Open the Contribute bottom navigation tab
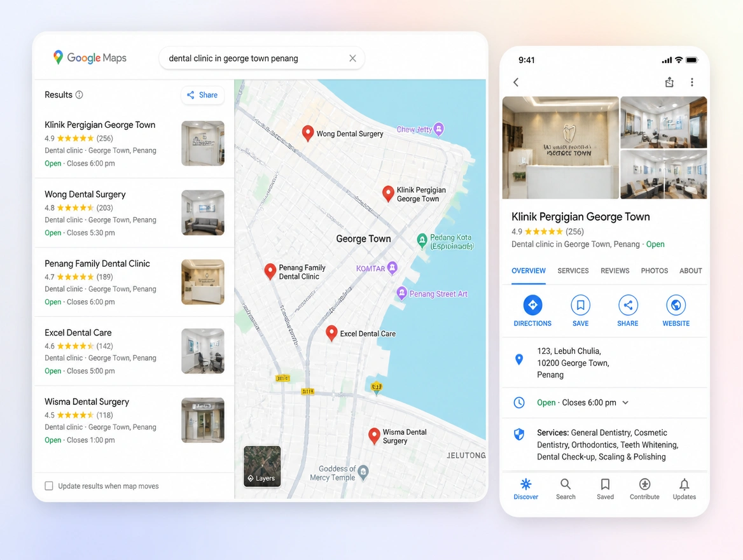 644,489
